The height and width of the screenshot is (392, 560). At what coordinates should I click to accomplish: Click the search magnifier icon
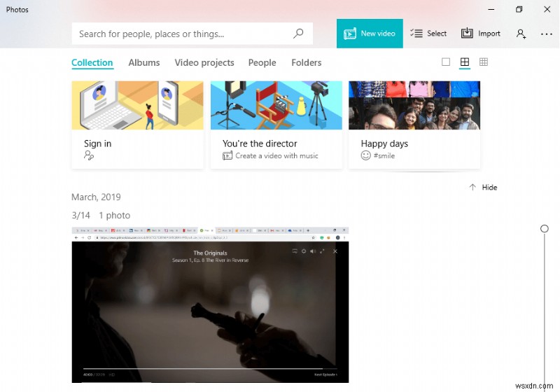298,34
